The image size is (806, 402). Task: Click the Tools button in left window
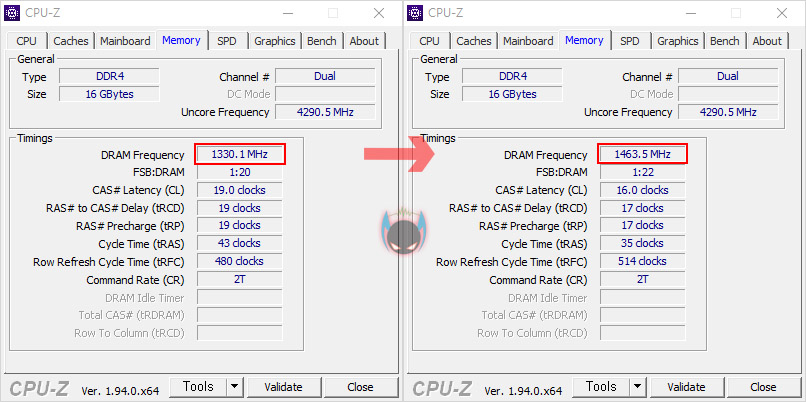pos(198,387)
